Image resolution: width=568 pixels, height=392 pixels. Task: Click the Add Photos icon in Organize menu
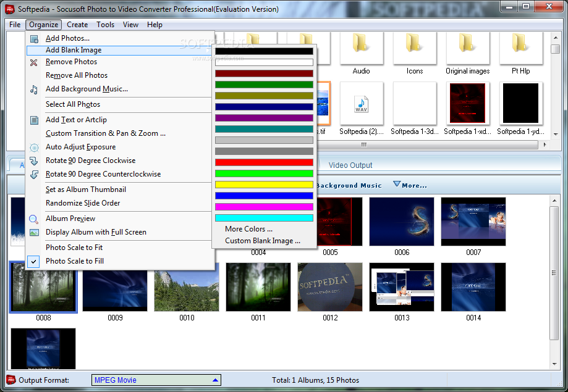click(34, 39)
